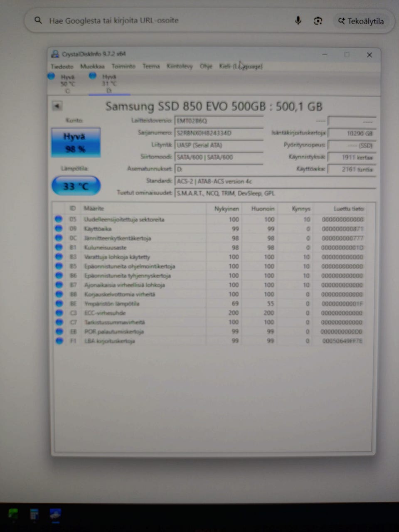
Task: Select the Kuluneisuusaste attribute text
Action: click(105, 247)
